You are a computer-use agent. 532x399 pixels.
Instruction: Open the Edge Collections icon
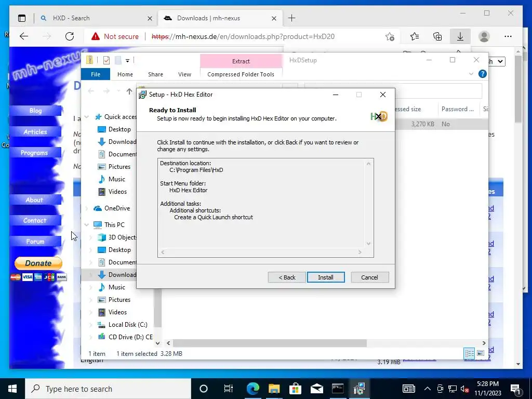[x=437, y=36]
